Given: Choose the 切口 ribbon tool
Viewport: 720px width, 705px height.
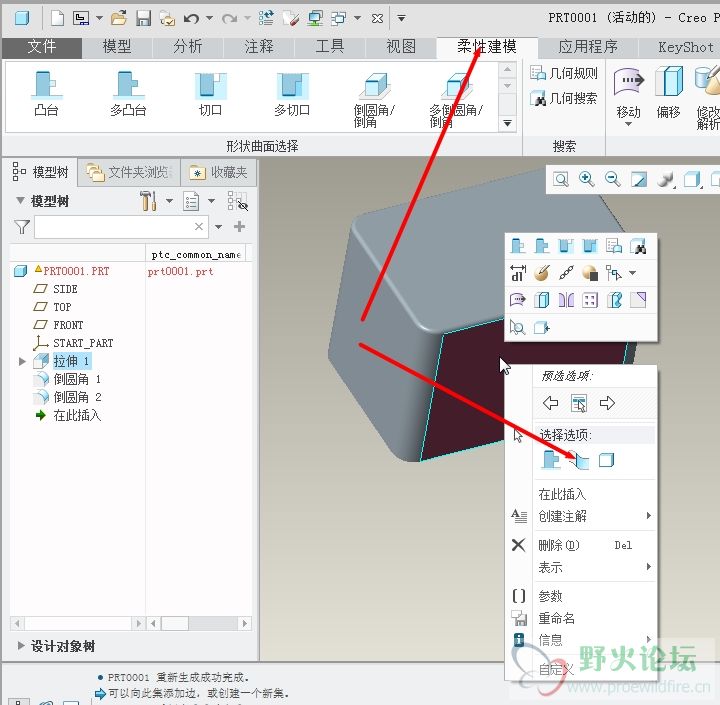Looking at the screenshot, I should [x=210, y=94].
